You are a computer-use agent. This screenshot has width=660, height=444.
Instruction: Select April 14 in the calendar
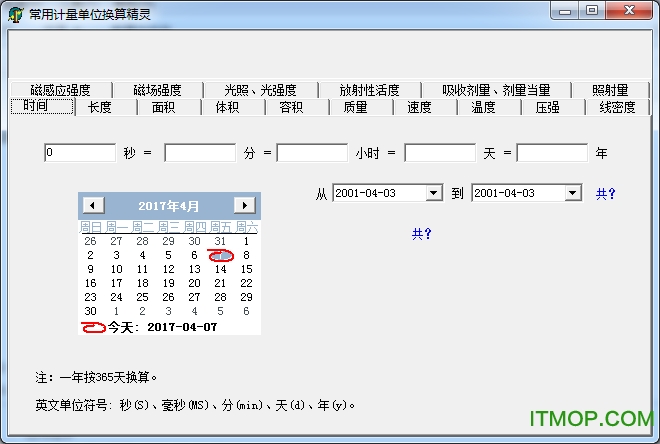[x=221, y=269]
